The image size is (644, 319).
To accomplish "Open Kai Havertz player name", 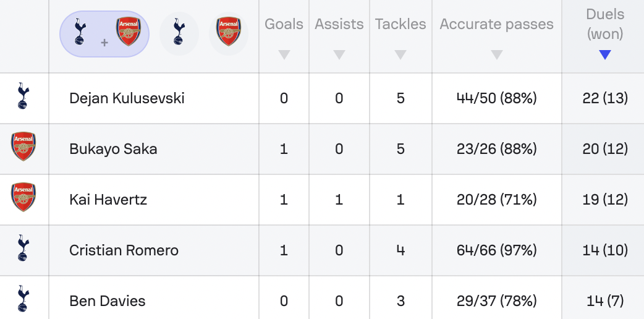I will pyautogui.click(x=108, y=200).
